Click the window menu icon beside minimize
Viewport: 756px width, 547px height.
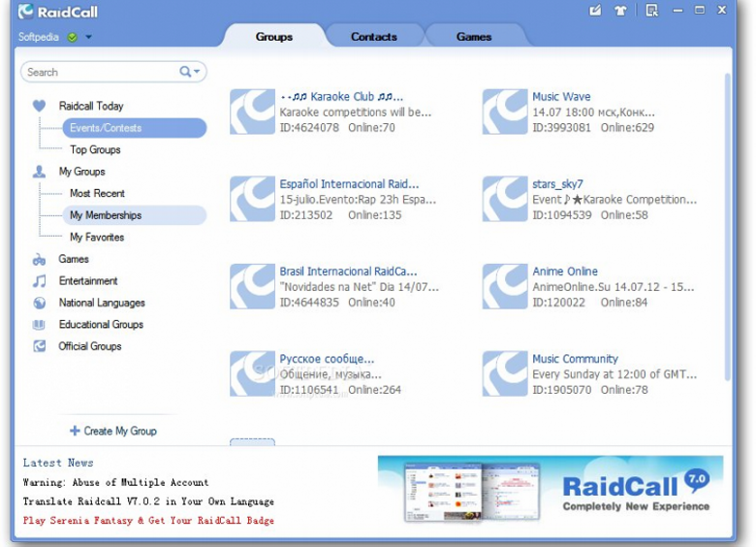coord(652,10)
